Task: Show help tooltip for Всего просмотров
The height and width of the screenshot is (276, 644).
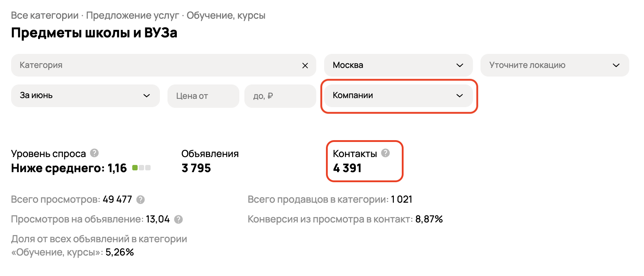Action: pyautogui.click(x=141, y=199)
